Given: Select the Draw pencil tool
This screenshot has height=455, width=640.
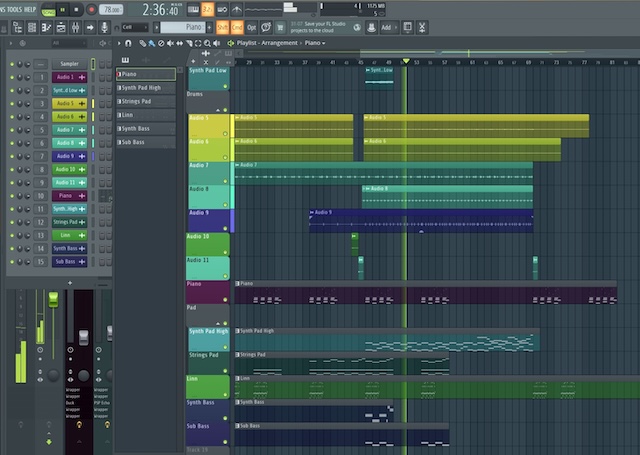Looking at the screenshot, I should 142,43.
